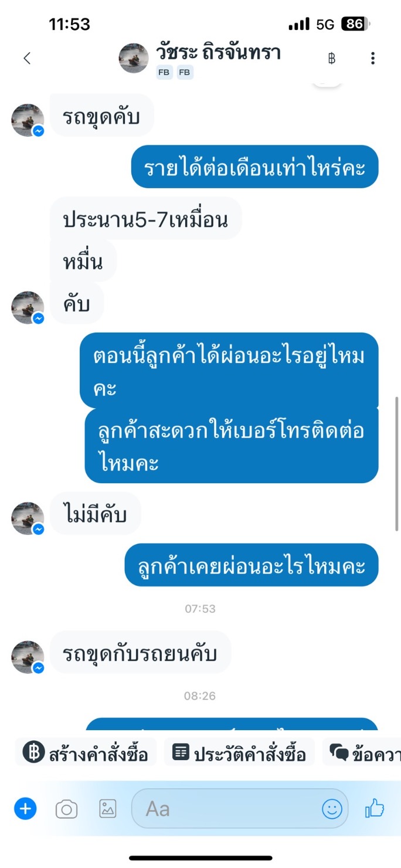Open the photo gallery icon
401x868 pixels.
[108, 809]
